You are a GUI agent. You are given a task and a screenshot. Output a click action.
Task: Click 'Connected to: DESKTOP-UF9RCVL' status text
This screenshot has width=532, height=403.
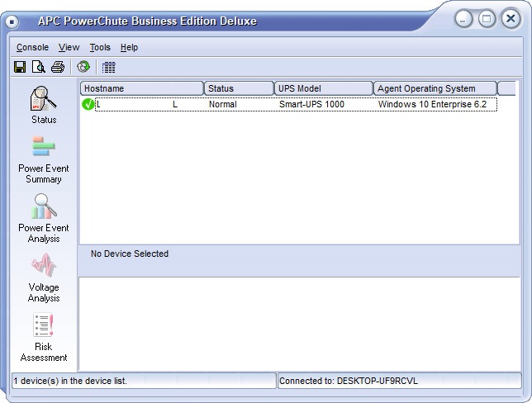[x=348, y=381]
